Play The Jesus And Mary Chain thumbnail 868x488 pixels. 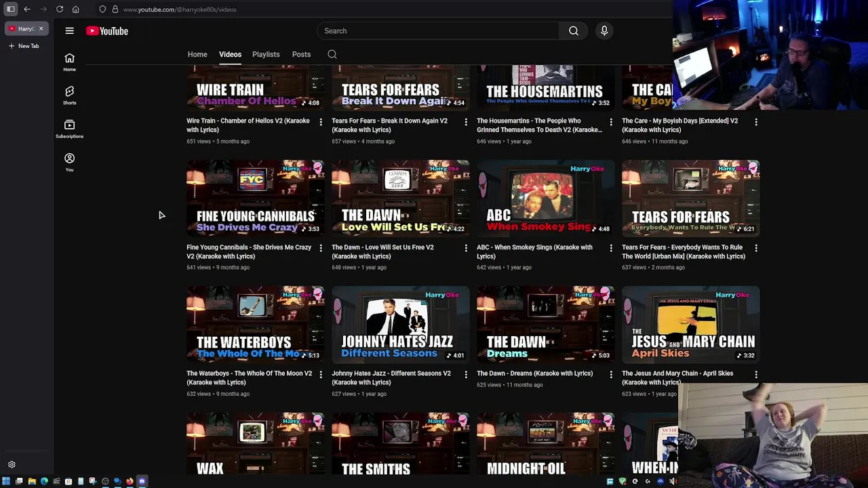691,325
